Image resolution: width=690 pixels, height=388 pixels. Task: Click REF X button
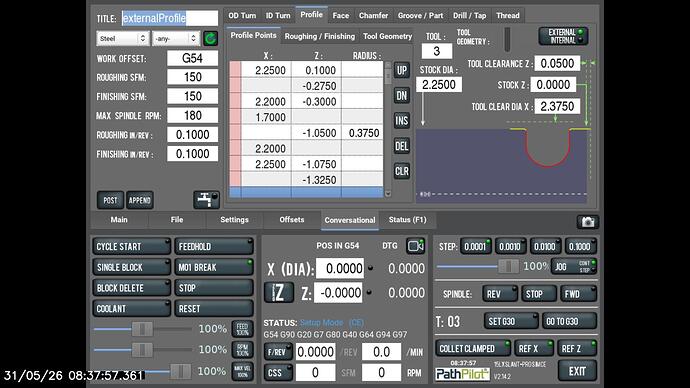coord(533,348)
